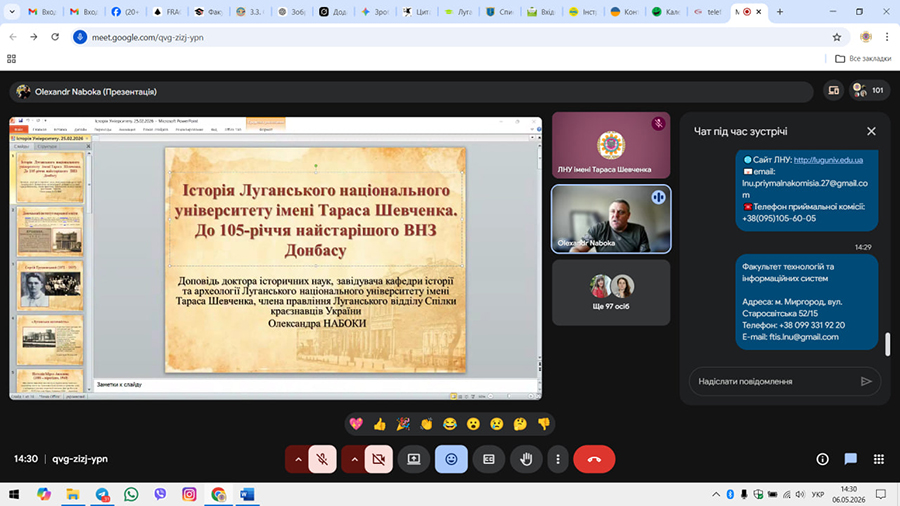Screen dimensions: 900x506
Task: Open the share screen option
Action: pos(414,459)
